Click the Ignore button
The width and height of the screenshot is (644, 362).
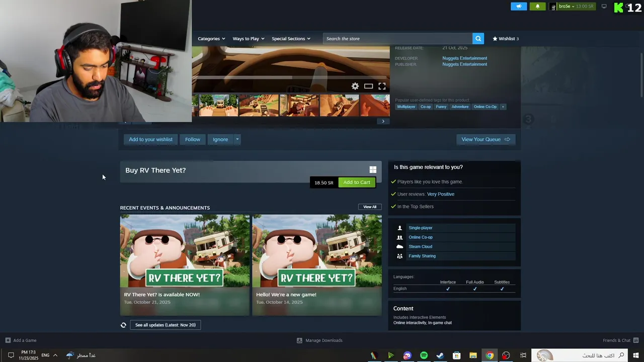[220, 139]
